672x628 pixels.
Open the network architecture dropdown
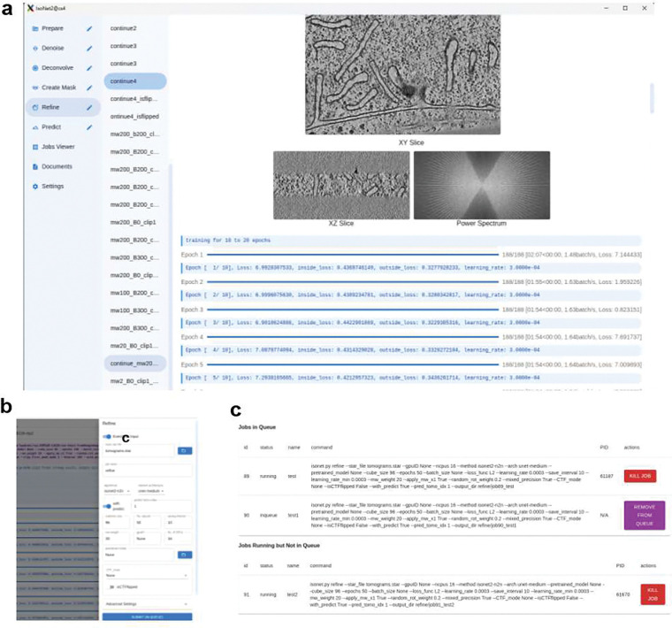(x=152, y=489)
